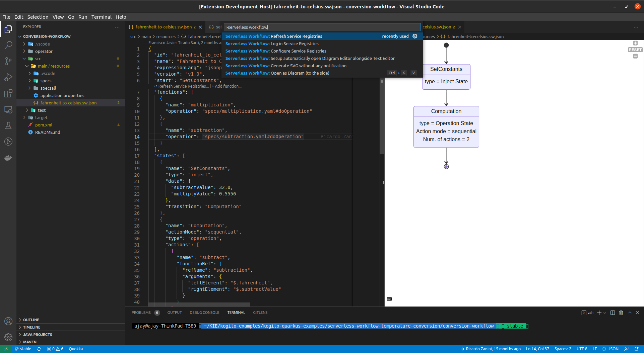Click the gear icon beside Refresh Service Registries
The width and height of the screenshot is (644, 353).
pos(415,36)
